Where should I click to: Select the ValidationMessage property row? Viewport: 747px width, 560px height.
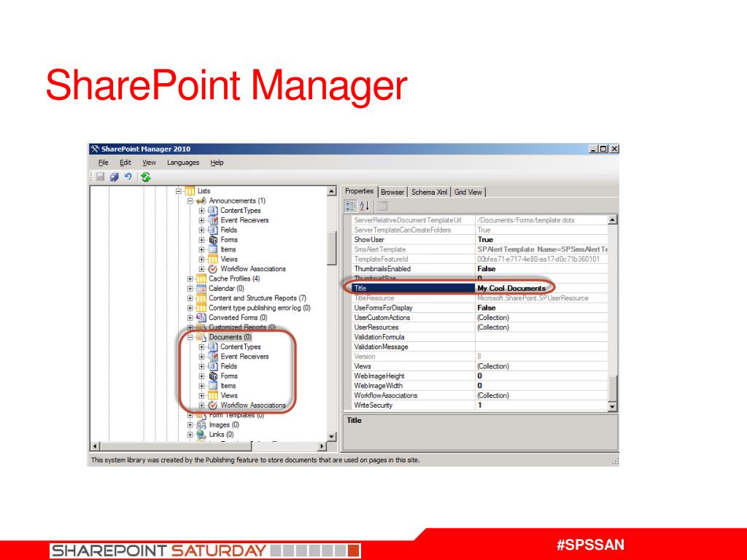click(480, 346)
